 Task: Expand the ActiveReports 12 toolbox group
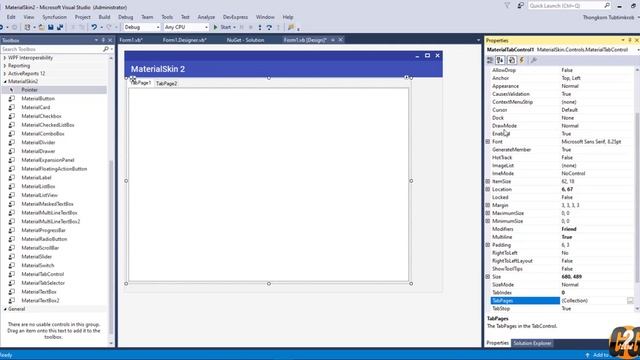click(x=5, y=73)
